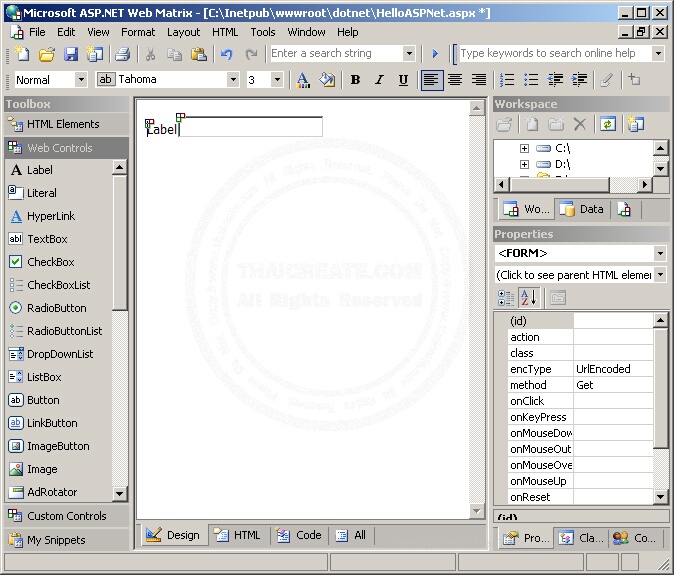This screenshot has height=575, width=674.
Task: Click the text box control on the design surface
Action: click(x=251, y=127)
